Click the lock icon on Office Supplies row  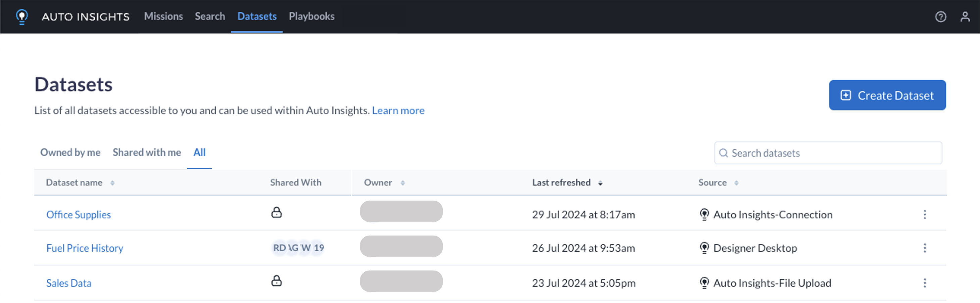coord(277,212)
